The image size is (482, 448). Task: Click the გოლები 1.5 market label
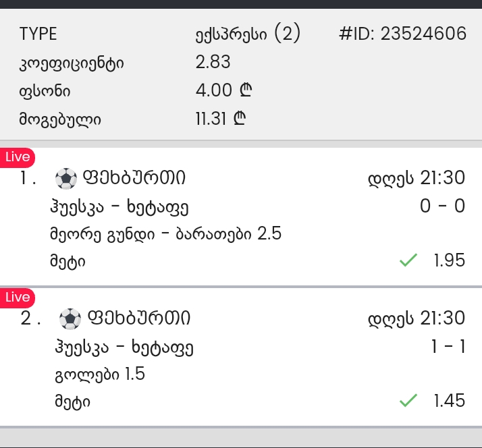(100, 374)
